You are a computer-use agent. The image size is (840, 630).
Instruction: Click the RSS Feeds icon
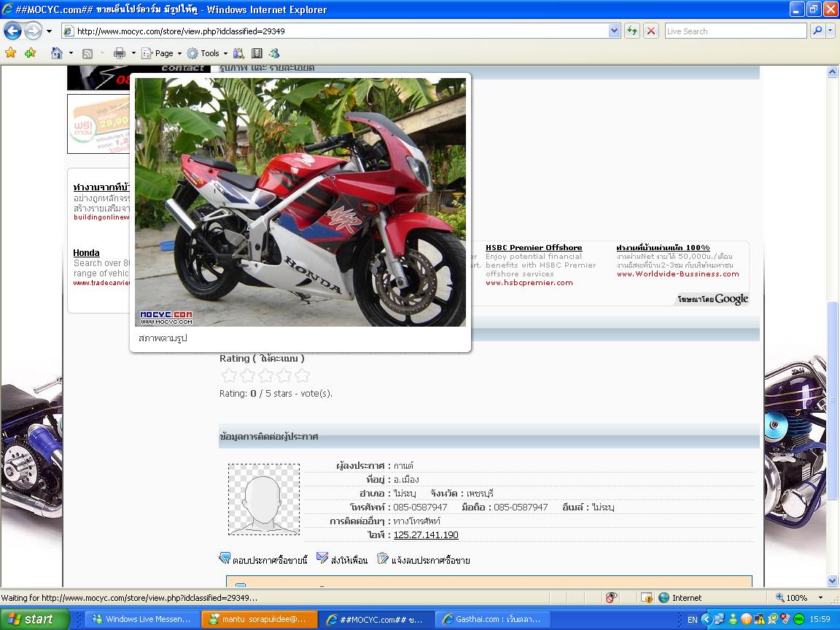[x=87, y=53]
